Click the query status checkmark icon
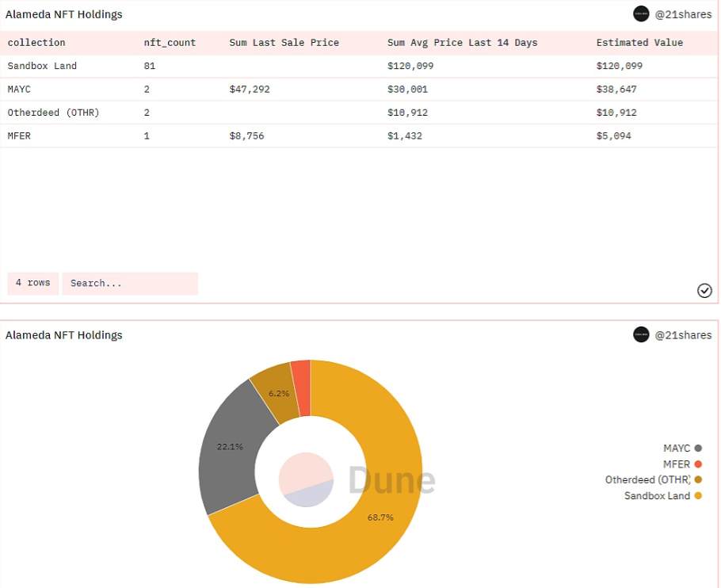721x588 pixels. point(704,291)
